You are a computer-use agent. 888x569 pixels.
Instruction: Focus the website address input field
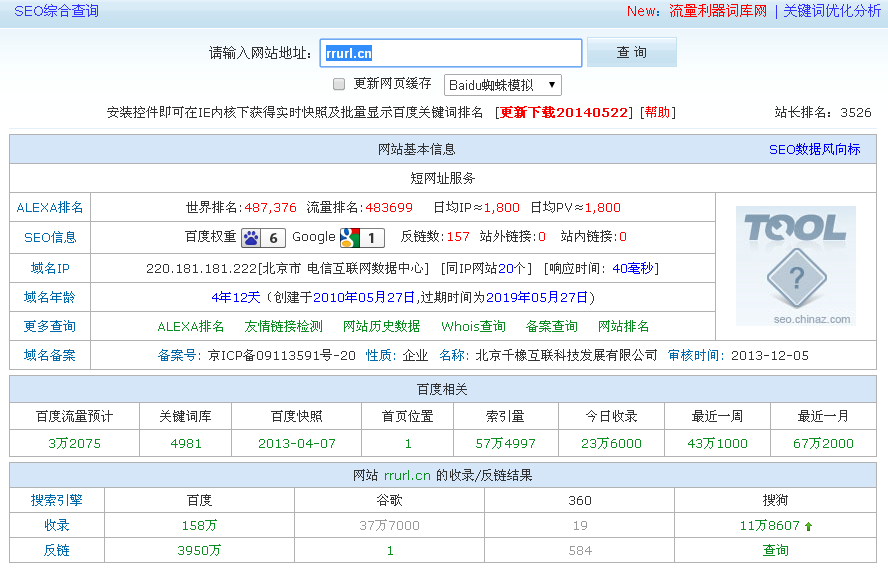pyautogui.click(x=450, y=53)
